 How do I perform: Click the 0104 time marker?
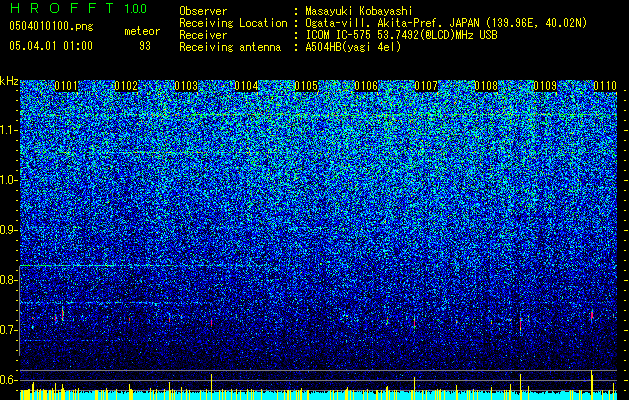[246, 86]
